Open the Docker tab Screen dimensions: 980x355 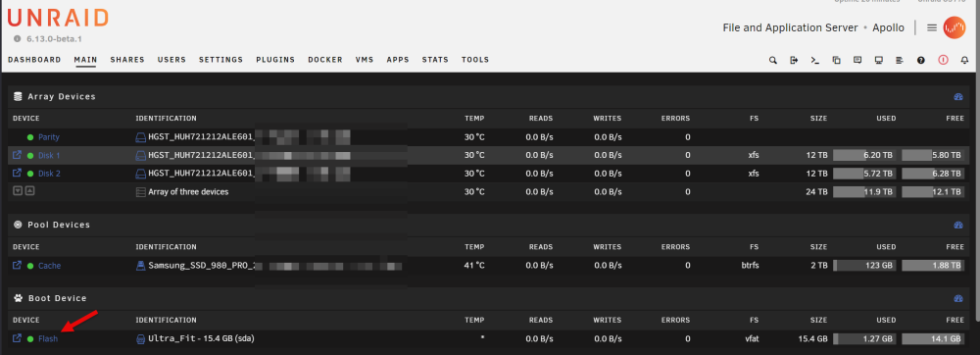pos(325,60)
